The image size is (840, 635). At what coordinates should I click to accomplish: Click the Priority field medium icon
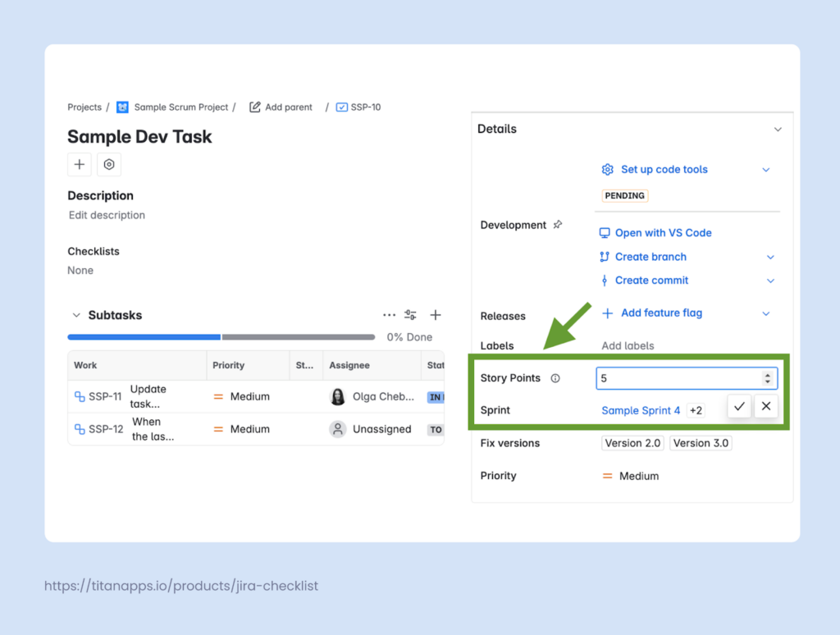click(x=608, y=476)
